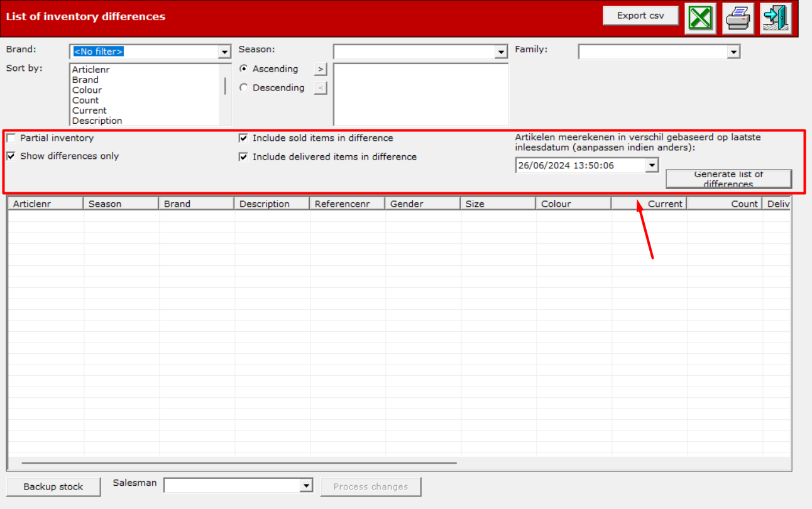812x509 pixels.
Task: Click the Export csv button
Action: click(640, 16)
